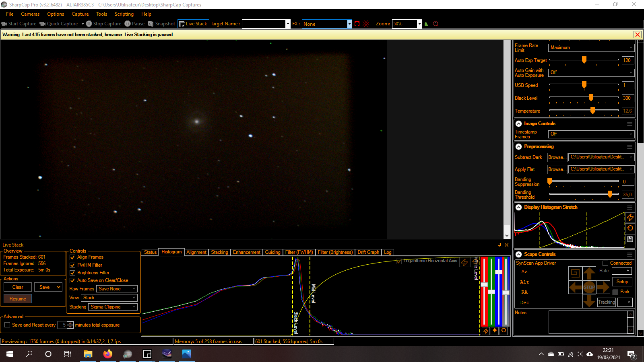Click the red crosshair reticule icon
Screen dimensions: 644x362
(366, 24)
